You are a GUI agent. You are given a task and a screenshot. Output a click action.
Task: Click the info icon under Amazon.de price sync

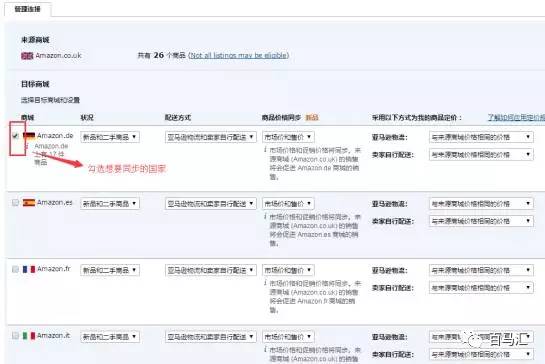tap(265, 150)
